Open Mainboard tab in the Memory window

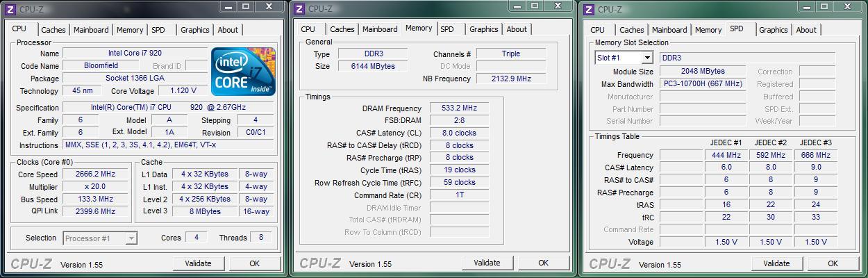pyautogui.click(x=380, y=29)
